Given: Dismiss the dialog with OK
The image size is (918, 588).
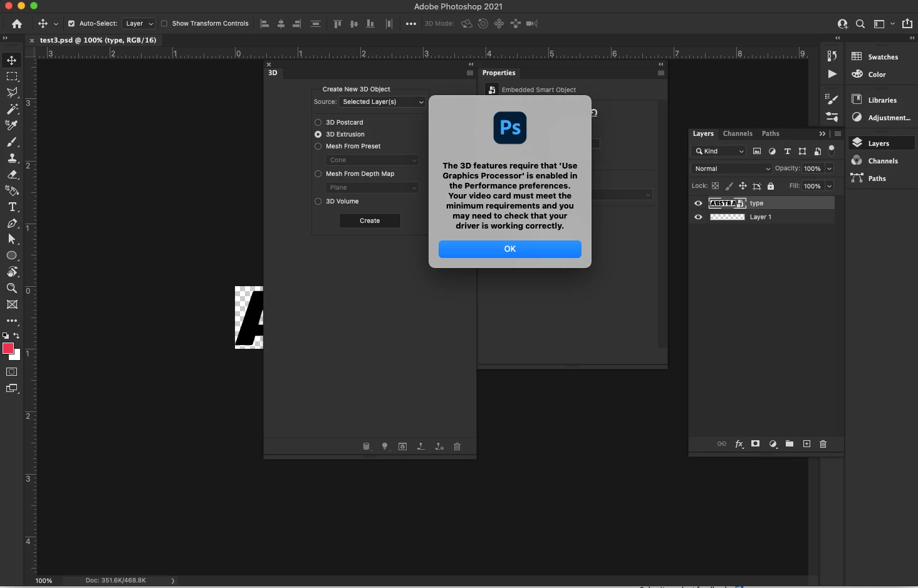Looking at the screenshot, I should coord(510,249).
